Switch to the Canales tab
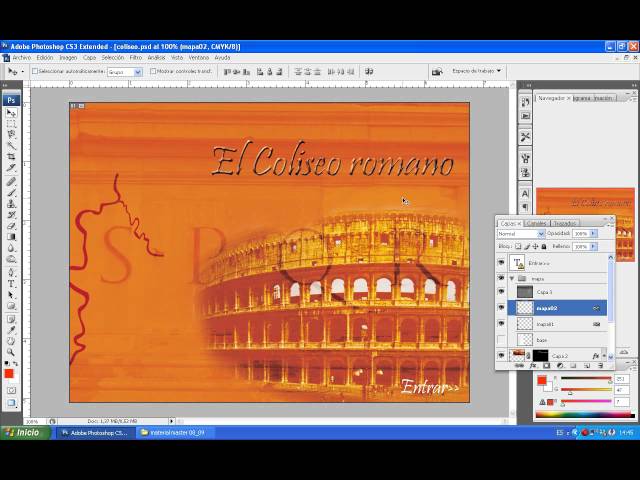Viewport: 640px width, 480px height. pyautogui.click(x=536, y=223)
